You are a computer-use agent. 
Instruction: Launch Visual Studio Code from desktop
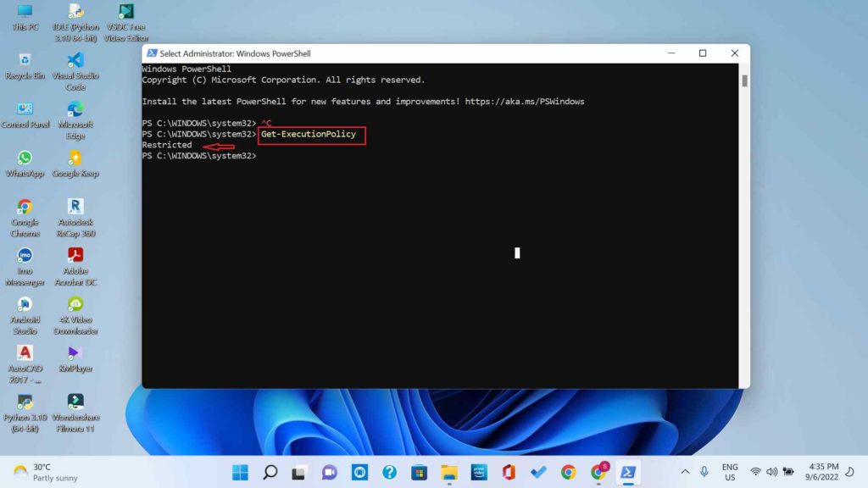(x=75, y=72)
